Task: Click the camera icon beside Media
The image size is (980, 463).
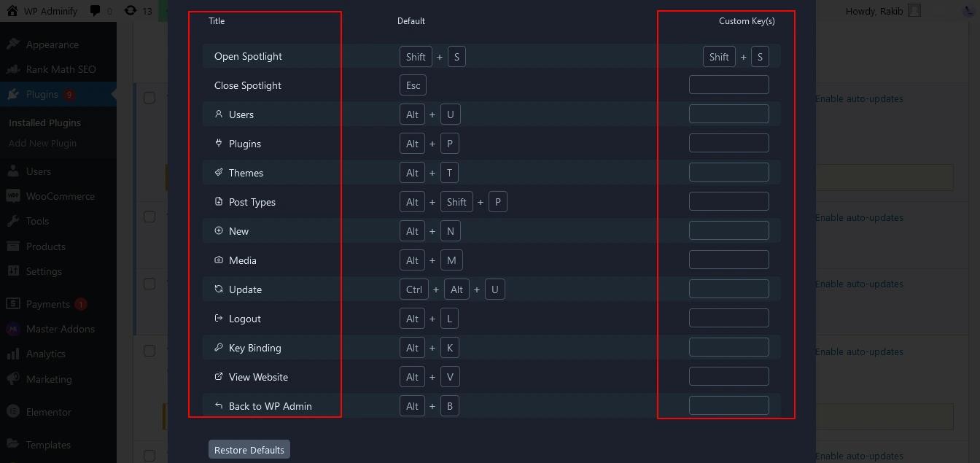Action: (x=218, y=260)
